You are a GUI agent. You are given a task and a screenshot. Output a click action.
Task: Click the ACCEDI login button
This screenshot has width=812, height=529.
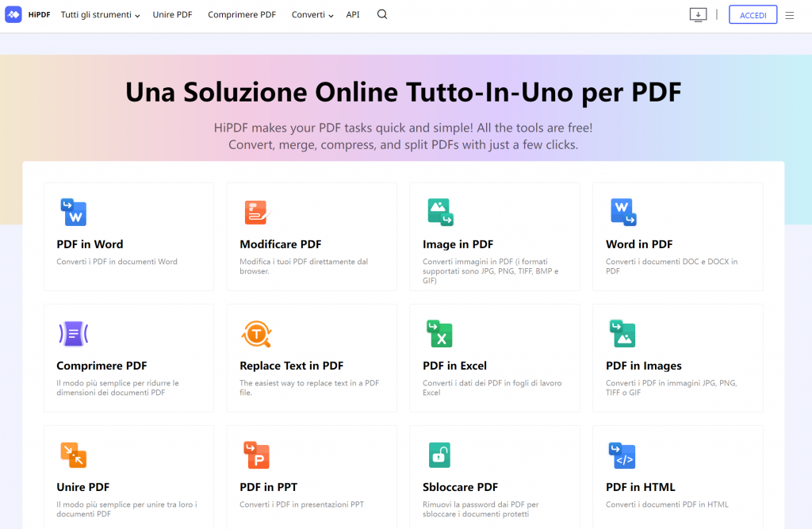(x=753, y=14)
